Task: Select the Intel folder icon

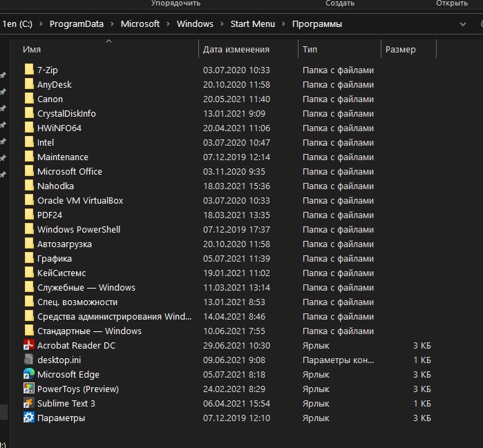Action: coord(29,142)
